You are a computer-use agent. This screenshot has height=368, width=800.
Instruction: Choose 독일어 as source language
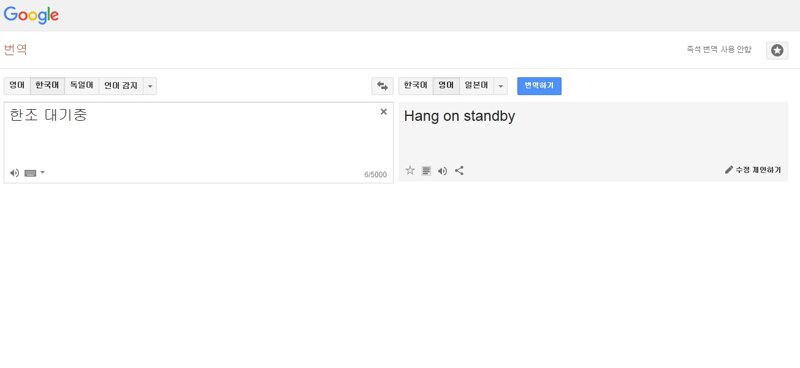(x=82, y=86)
